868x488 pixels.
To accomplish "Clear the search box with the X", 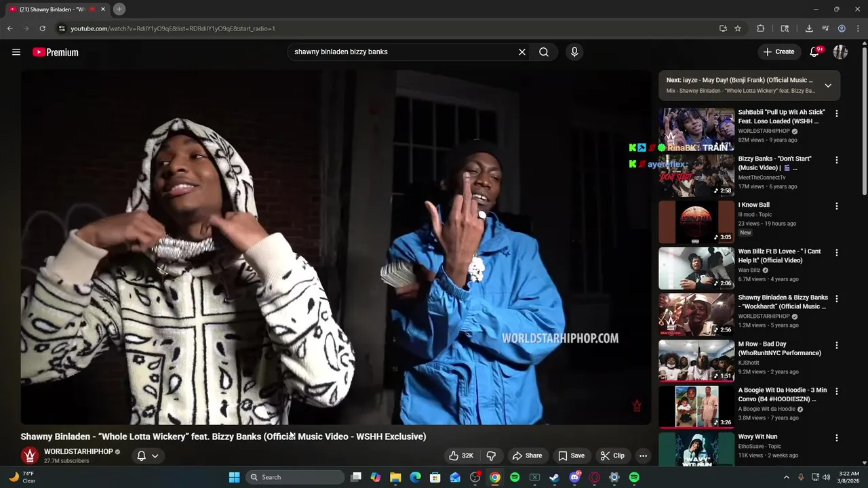I will point(522,52).
